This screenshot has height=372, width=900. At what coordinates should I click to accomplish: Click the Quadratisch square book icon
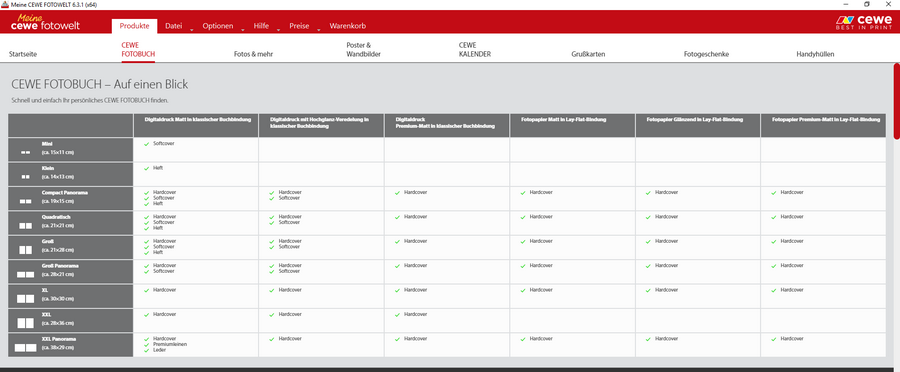click(25, 226)
